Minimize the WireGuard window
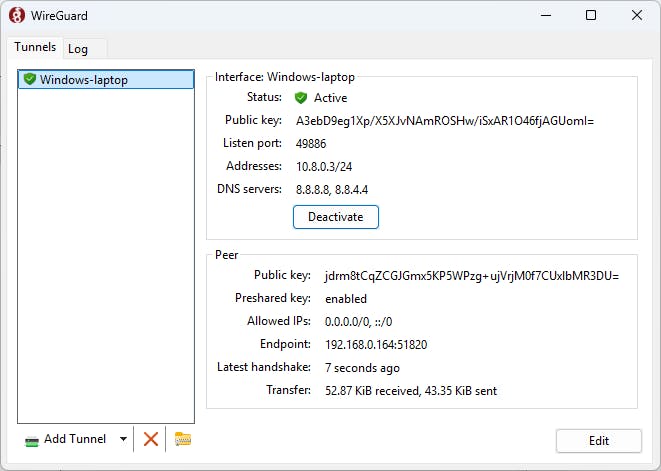This screenshot has width=661, height=471. [x=546, y=15]
